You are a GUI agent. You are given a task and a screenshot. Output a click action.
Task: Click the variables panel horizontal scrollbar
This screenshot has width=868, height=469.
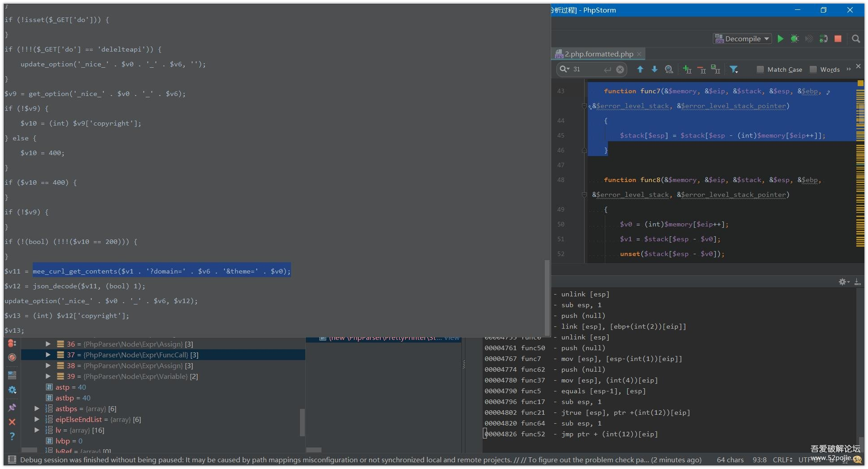tap(29, 450)
